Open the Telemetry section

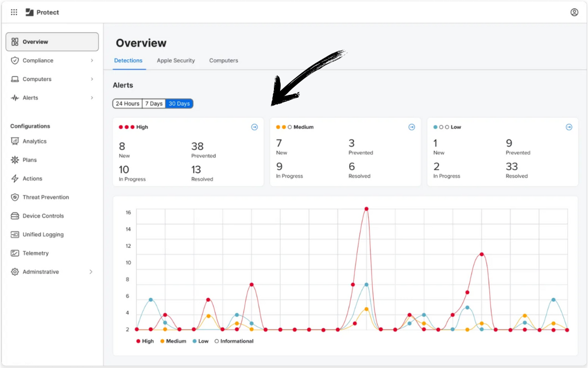(36, 254)
